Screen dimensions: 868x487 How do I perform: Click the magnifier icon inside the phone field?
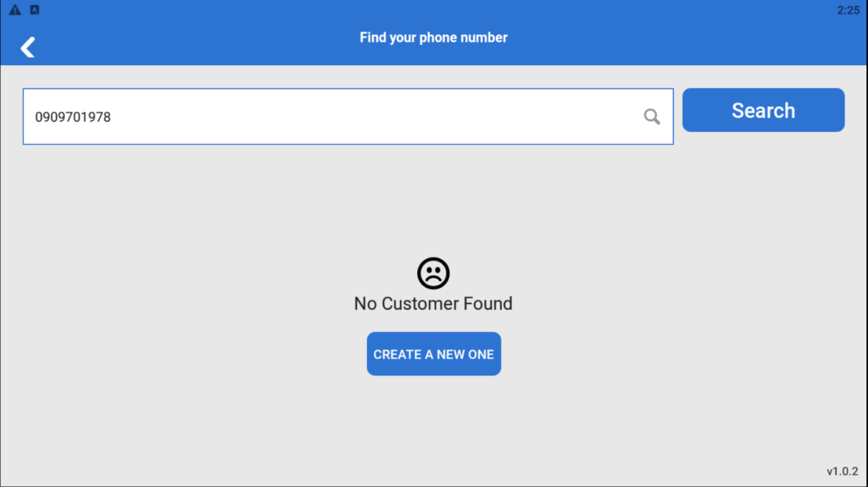652,116
